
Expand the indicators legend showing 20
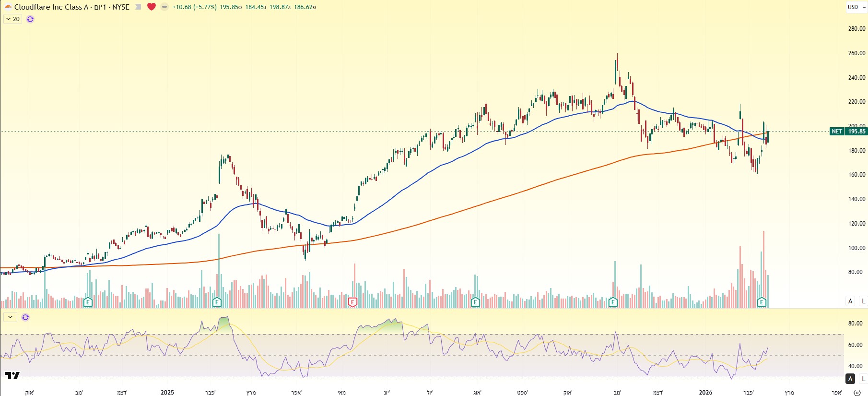[12, 19]
